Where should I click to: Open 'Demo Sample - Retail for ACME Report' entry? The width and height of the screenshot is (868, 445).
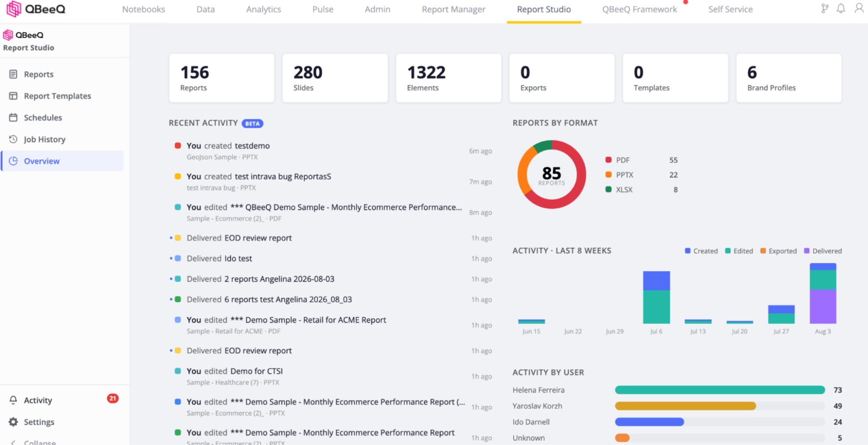[332, 325]
